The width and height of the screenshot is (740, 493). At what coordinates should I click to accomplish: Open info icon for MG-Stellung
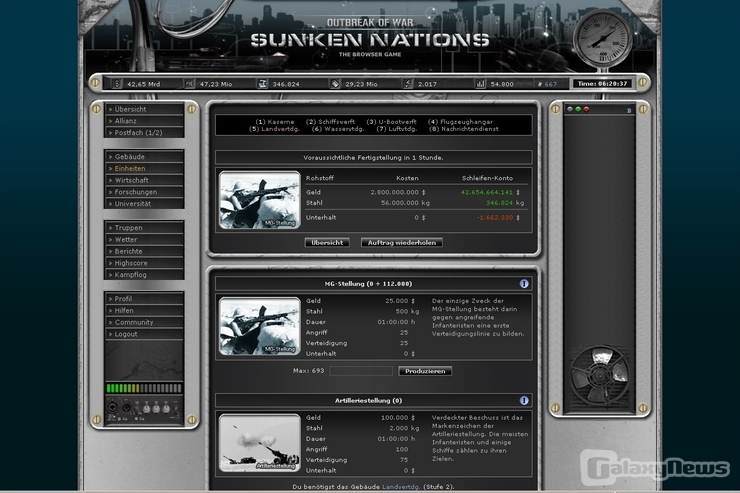524,284
